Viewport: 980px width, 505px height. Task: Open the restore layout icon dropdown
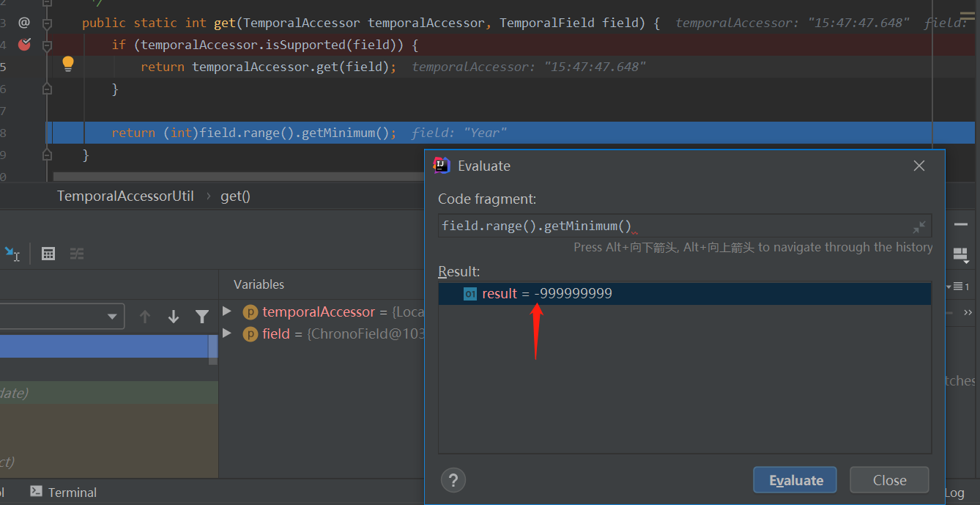960,254
